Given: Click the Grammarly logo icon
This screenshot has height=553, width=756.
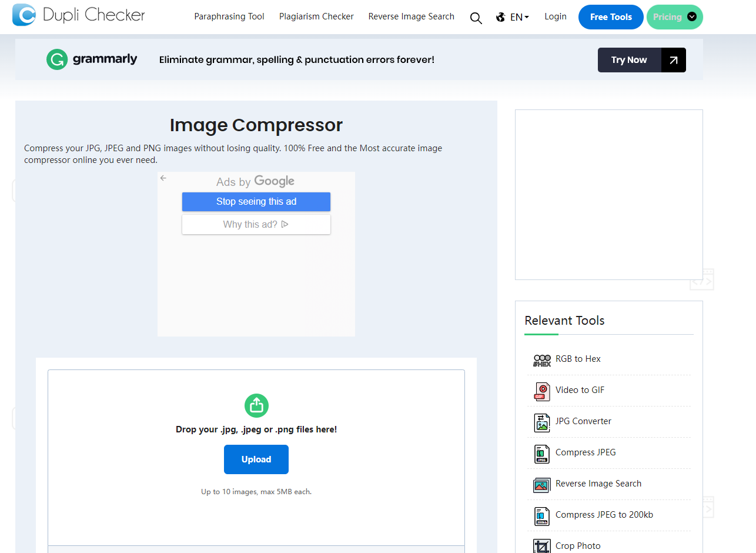Looking at the screenshot, I should pyautogui.click(x=57, y=59).
